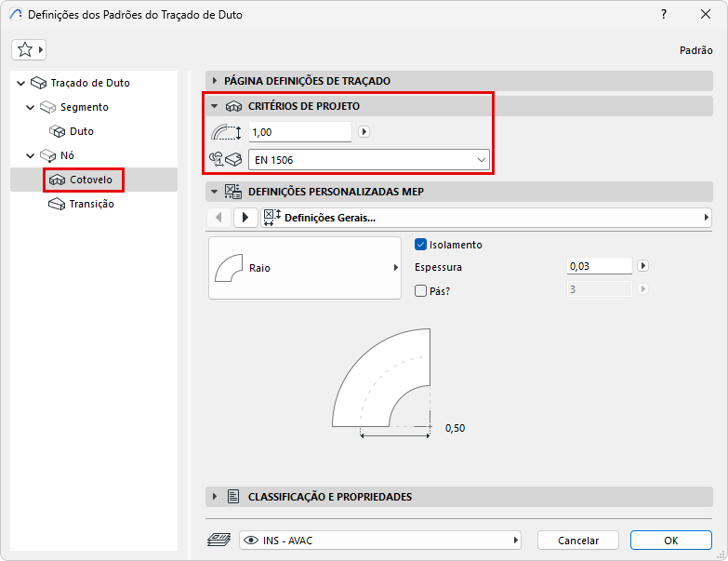Click the layer icon beside INS - AVAC
The width and height of the screenshot is (728, 561).
point(219,541)
